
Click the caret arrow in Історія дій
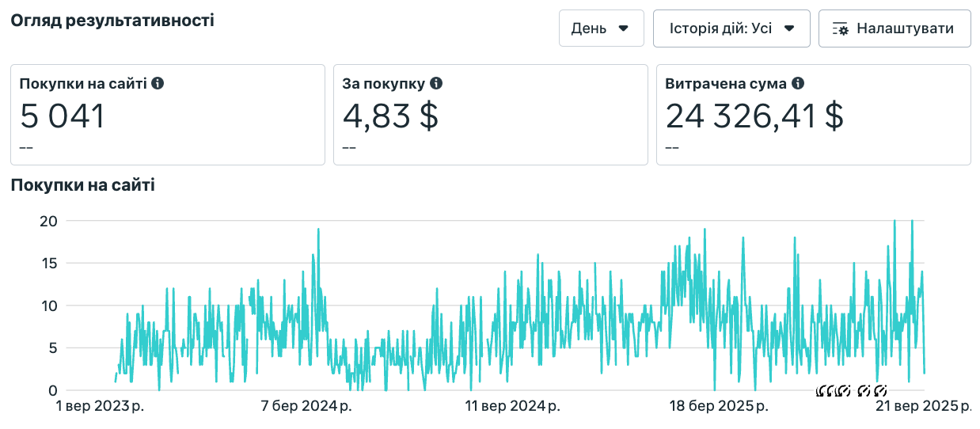[788, 28]
